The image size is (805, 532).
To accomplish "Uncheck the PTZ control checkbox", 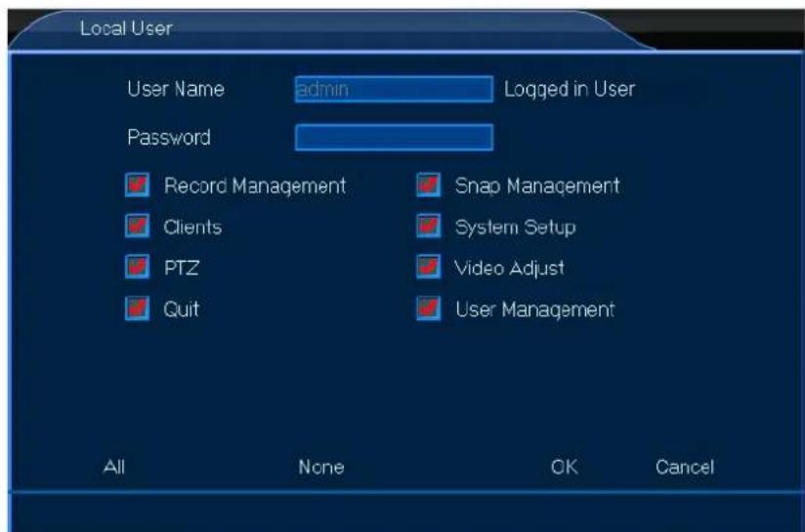I will (x=136, y=268).
